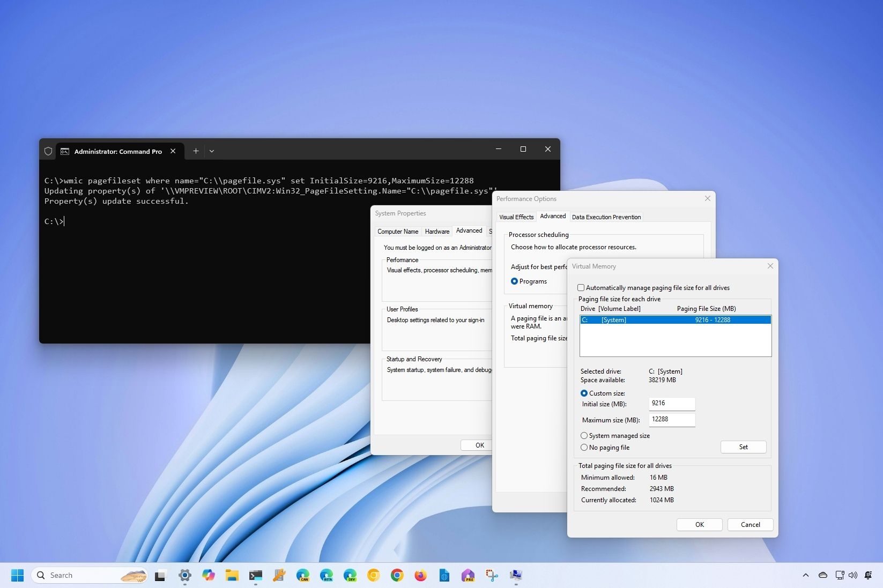
Task: Enable automatically manage paging file size
Action: point(581,288)
